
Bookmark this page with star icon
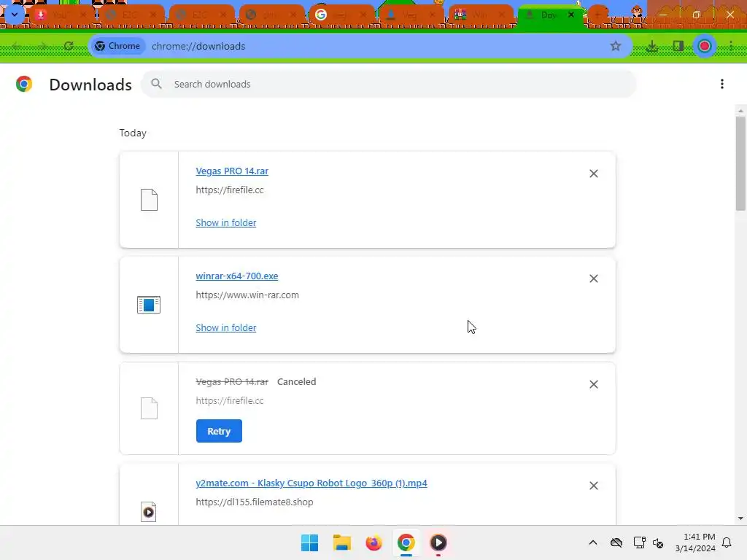click(x=616, y=46)
